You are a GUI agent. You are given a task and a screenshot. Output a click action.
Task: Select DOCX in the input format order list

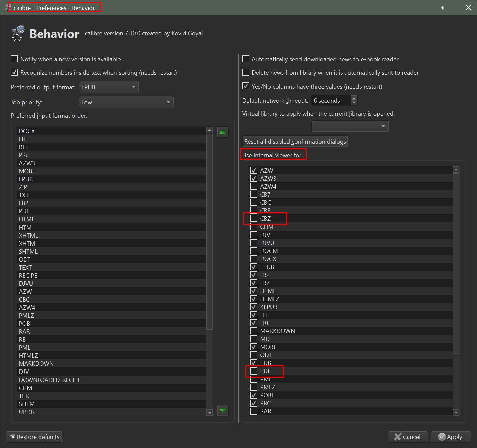pos(27,131)
